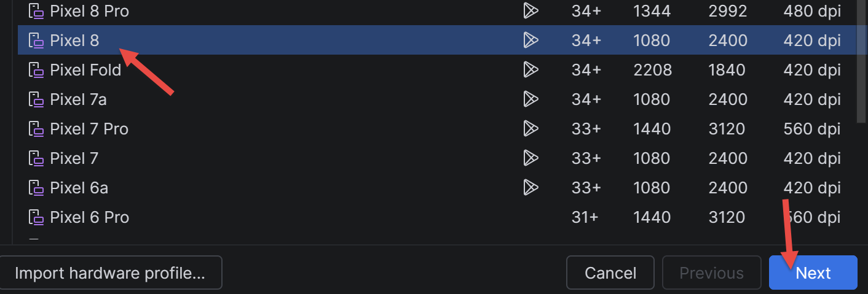Pick the Pixel 6 Pro profile
Viewport: 868px width, 294px height.
click(x=436, y=217)
